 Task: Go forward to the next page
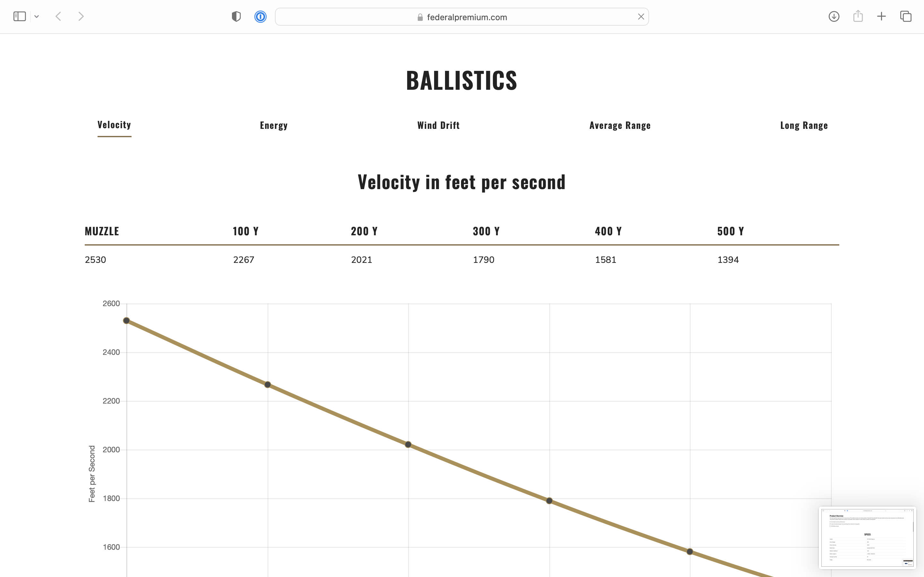click(81, 16)
